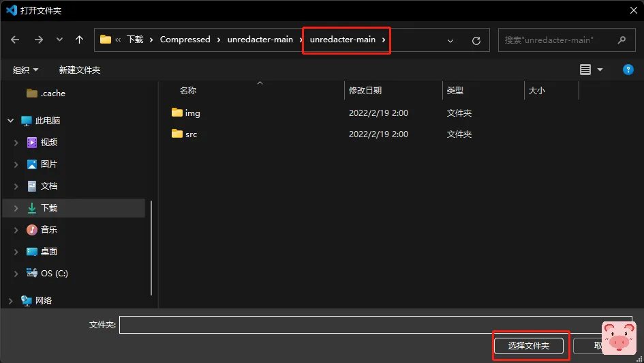Go forward with the right arrow
Viewport: 644px width, 363px height.
coord(39,40)
